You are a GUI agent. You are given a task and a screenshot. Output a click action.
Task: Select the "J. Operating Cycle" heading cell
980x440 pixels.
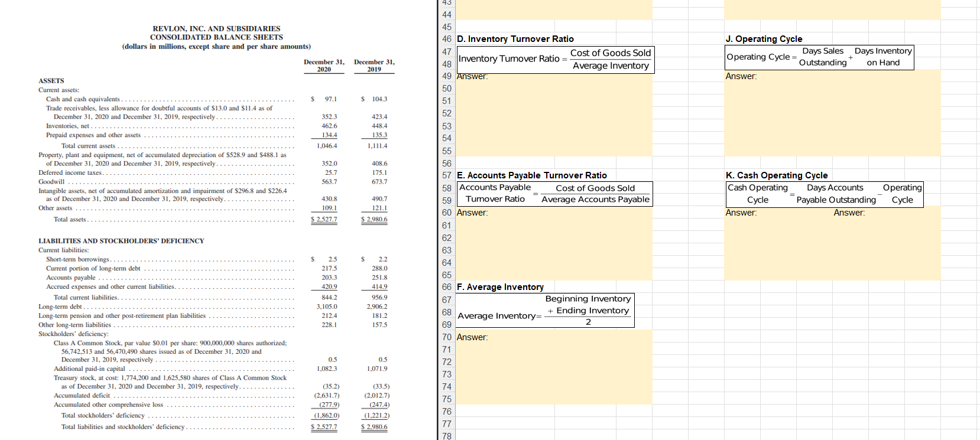pyautogui.click(x=764, y=39)
